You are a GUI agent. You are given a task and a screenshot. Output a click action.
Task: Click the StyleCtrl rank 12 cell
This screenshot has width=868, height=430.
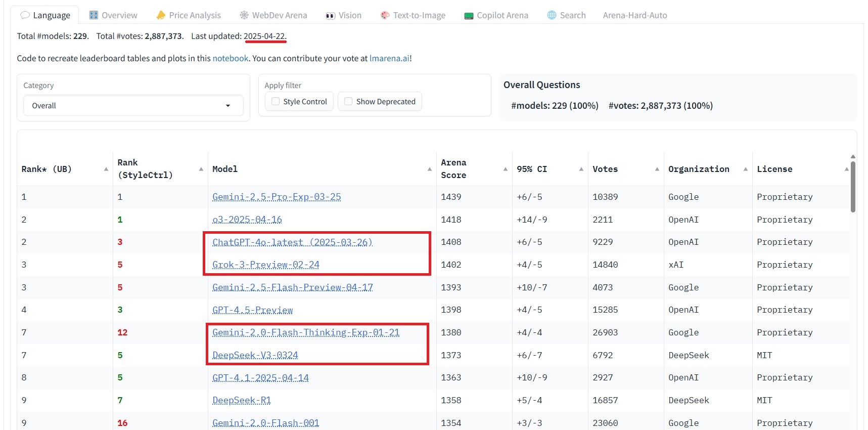160,332
